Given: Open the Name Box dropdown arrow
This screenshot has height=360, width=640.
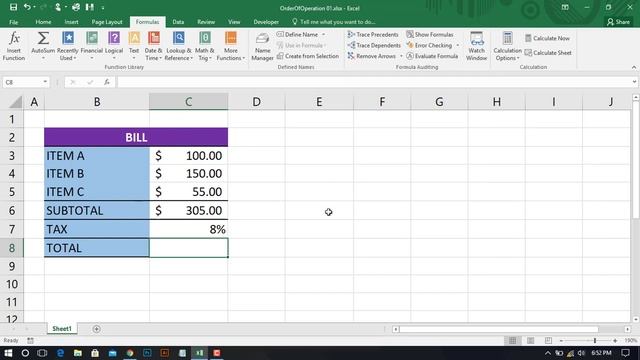Looking at the screenshot, I should tap(45, 82).
